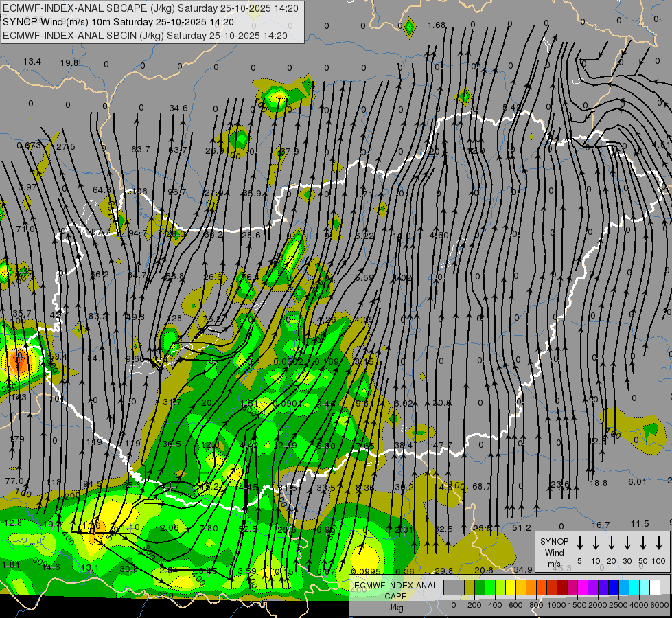Click the wind arrow above 50 in SYNOP legend
The width and height of the screenshot is (672, 618).
click(x=643, y=543)
